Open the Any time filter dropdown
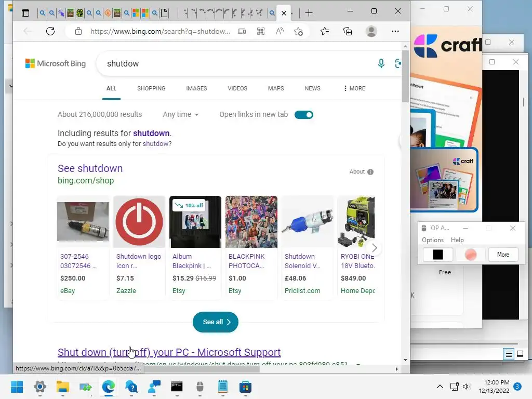The height and width of the screenshot is (399, 532). [180, 115]
